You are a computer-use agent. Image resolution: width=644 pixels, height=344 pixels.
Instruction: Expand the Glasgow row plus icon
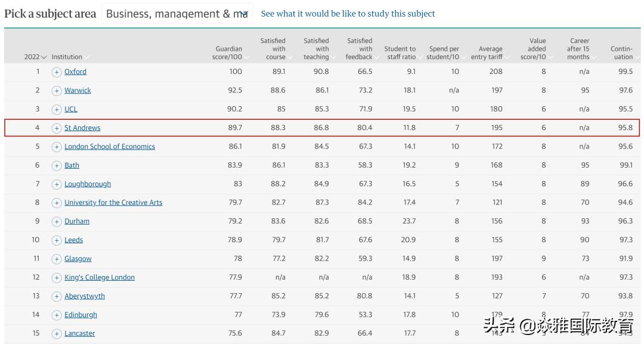coord(57,259)
